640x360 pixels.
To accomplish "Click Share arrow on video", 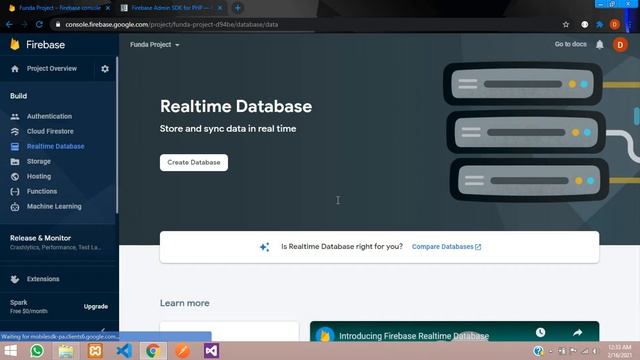I will tap(577, 333).
